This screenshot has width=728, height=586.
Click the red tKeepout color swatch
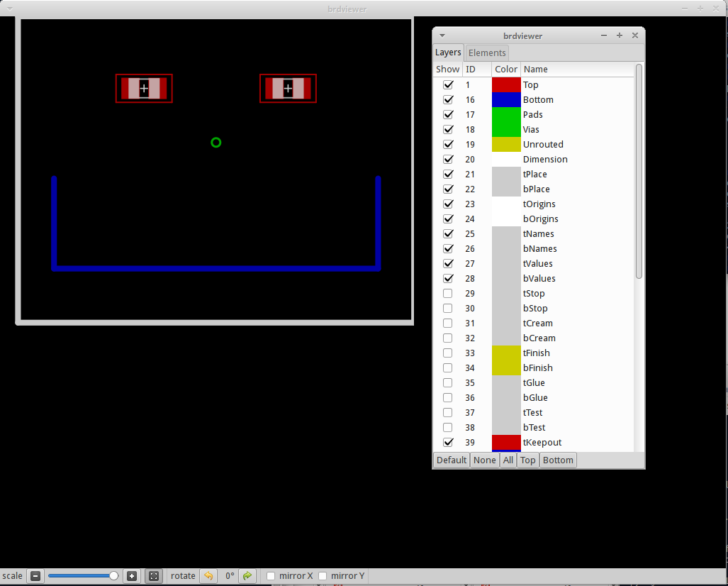tap(506, 442)
